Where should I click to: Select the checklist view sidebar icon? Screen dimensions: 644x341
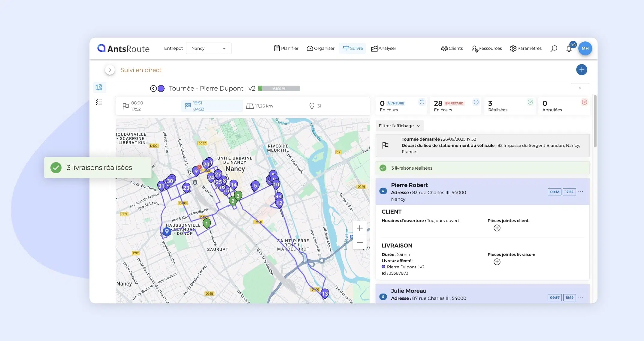click(99, 102)
